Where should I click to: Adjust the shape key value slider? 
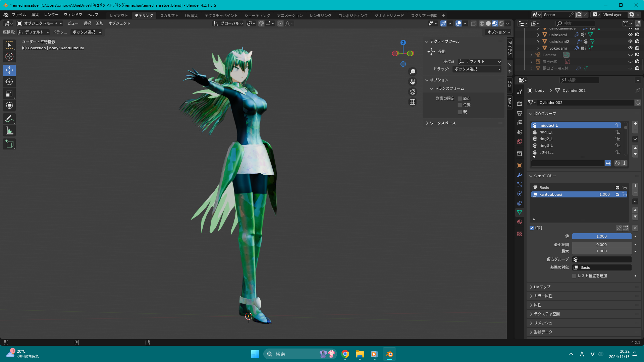coord(602,236)
